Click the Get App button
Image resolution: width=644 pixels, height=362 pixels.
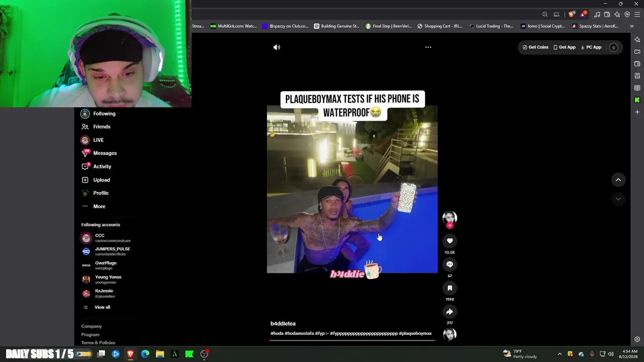point(565,47)
